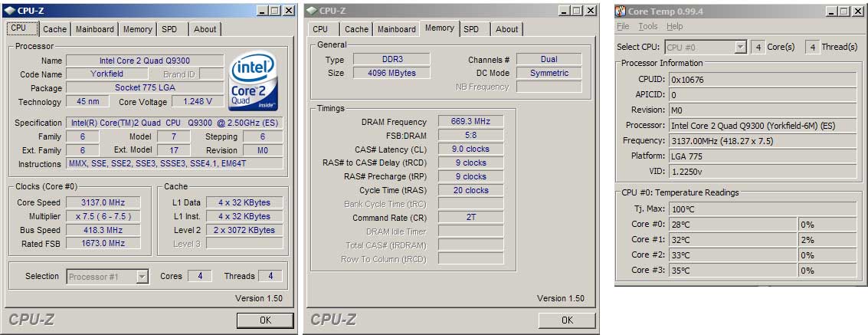This screenshot has height=335, width=868.
Task: Click DC Mode value Symmetric
Action: coord(549,73)
